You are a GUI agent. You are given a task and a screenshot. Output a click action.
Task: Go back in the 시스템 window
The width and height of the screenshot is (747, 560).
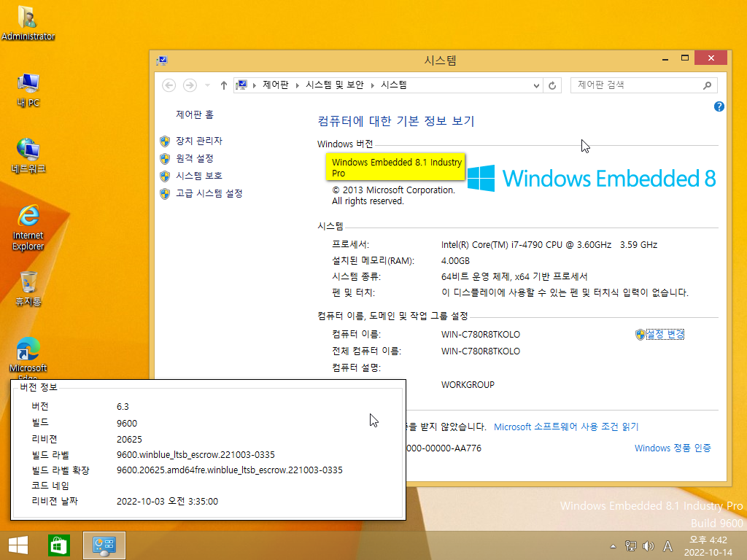pyautogui.click(x=169, y=85)
